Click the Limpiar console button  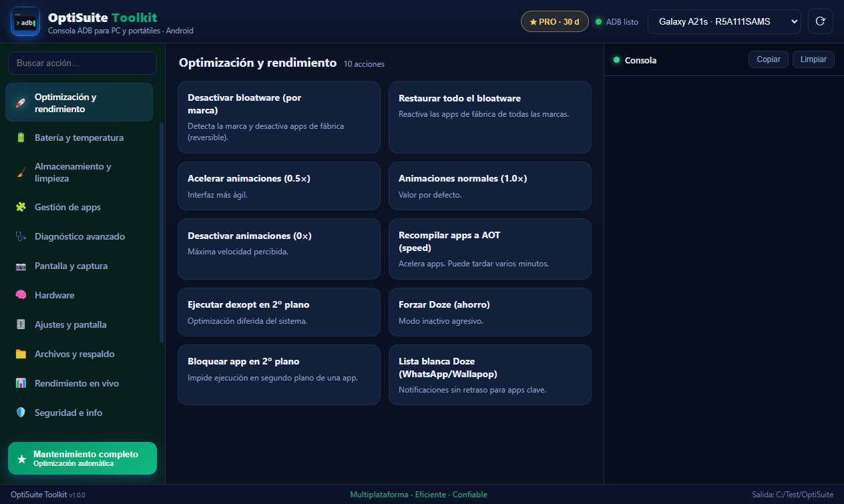[813, 59]
